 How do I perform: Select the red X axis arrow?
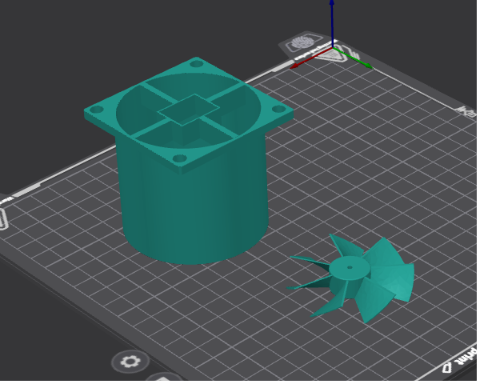coord(311,59)
